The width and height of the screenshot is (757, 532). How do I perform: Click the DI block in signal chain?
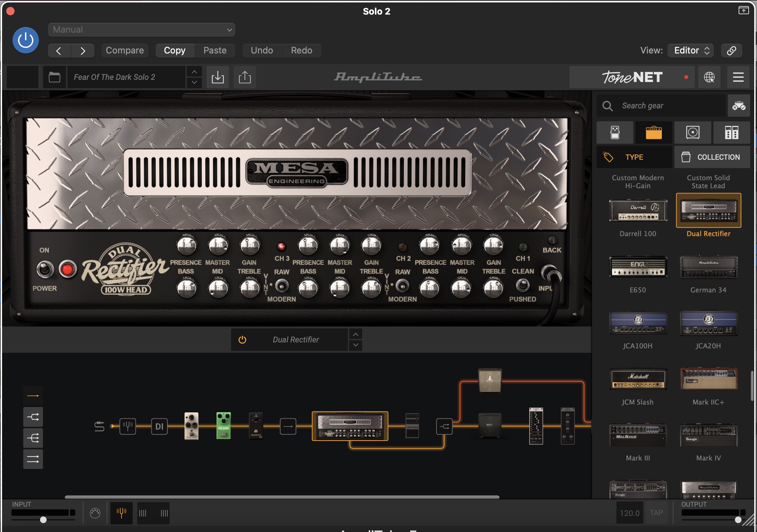click(x=159, y=426)
